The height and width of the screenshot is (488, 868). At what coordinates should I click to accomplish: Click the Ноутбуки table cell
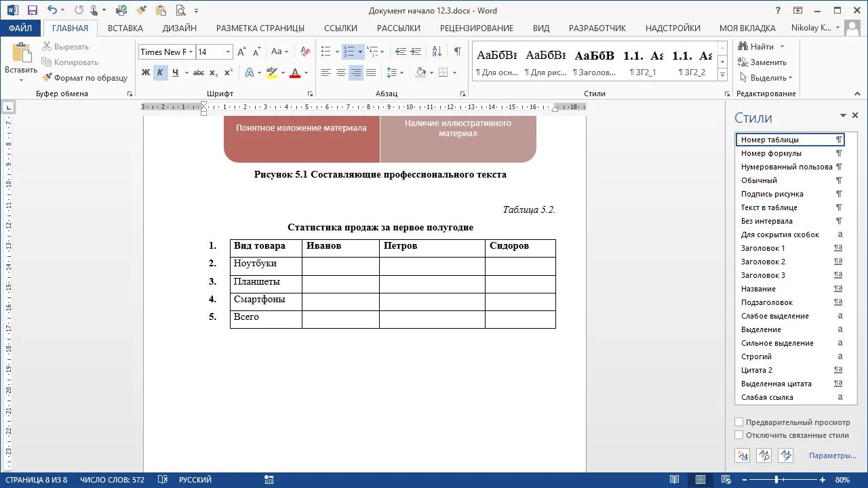pyautogui.click(x=266, y=266)
